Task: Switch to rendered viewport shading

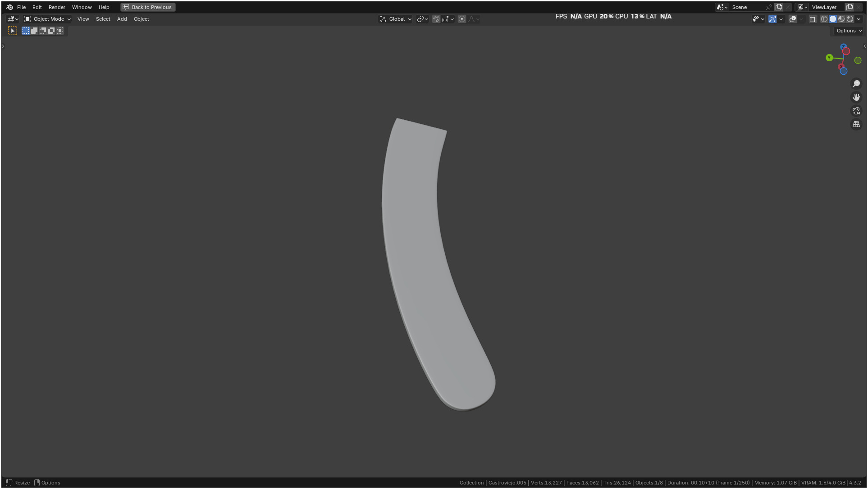Action: point(850,19)
